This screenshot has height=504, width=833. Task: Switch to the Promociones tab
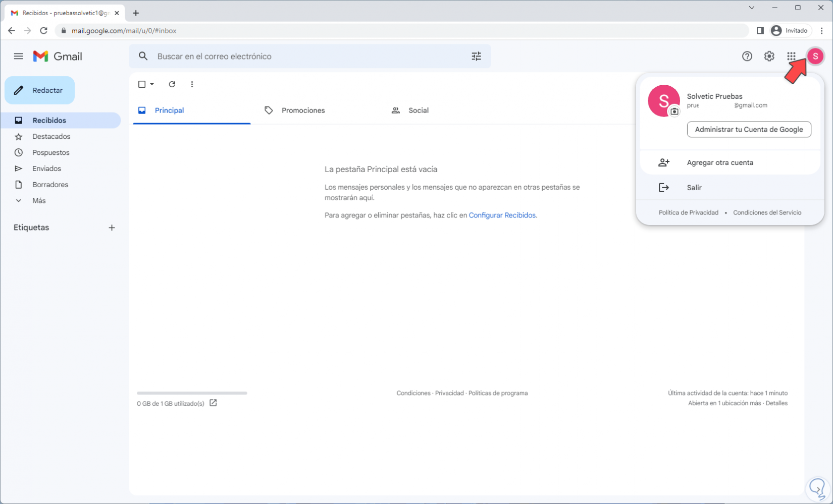click(302, 110)
